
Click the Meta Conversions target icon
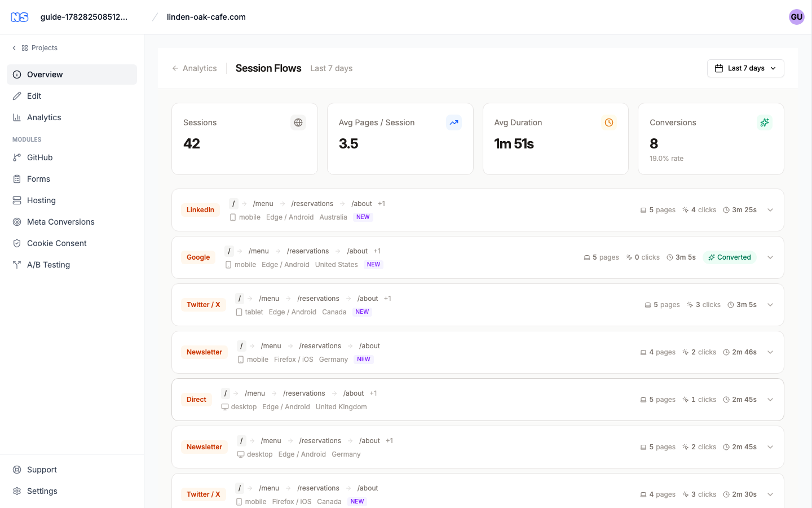pyautogui.click(x=17, y=222)
